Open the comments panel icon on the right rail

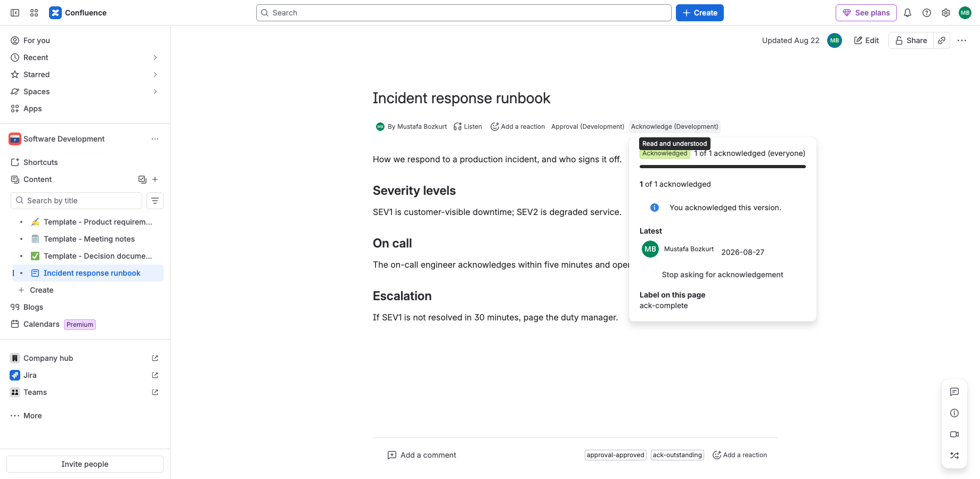coord(954,392)
